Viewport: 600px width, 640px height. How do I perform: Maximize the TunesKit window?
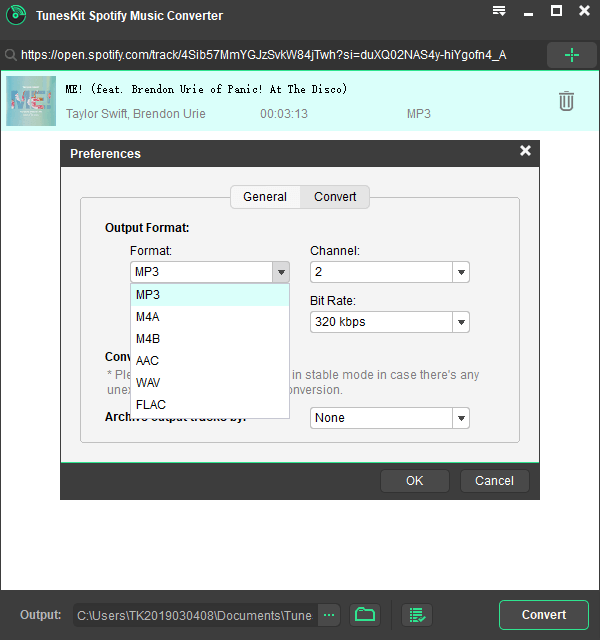tap(556, 11)
